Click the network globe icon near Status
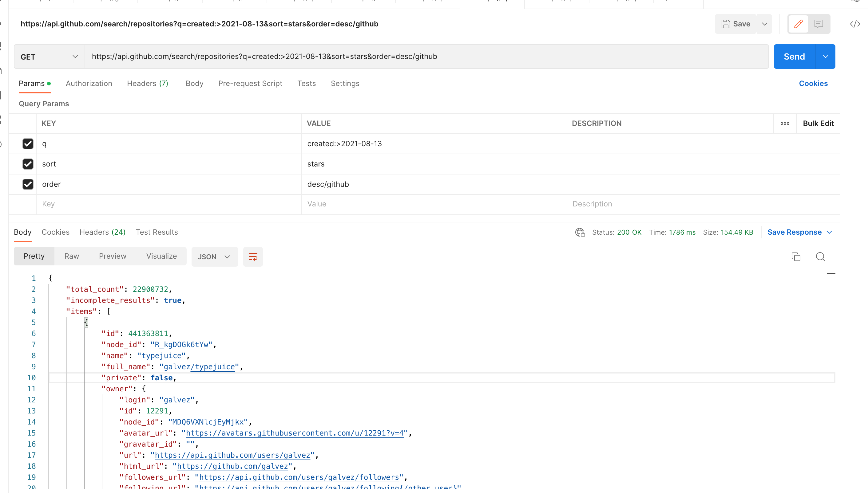 (x=580, y=233)
